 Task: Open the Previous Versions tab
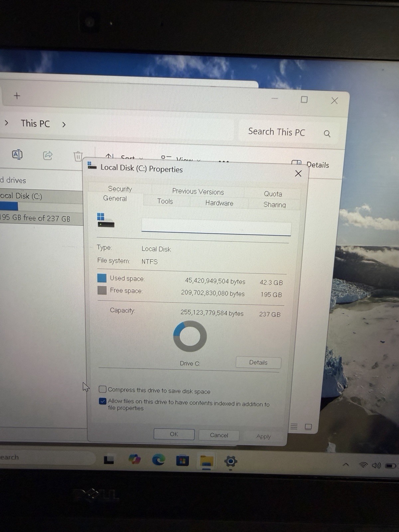pyautogui.click(x=198, y=192)
